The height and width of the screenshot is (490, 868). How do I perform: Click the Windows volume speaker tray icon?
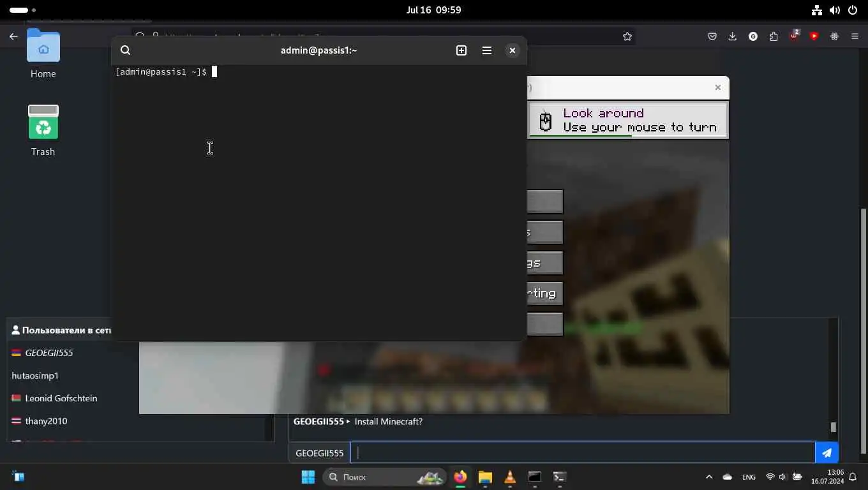(783, 477)
